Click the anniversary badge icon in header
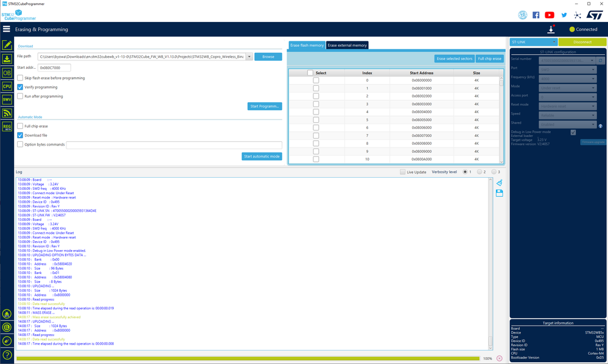The width and height of the screenshot is (608, 364). pyautogui.click(x=523, y=15)
